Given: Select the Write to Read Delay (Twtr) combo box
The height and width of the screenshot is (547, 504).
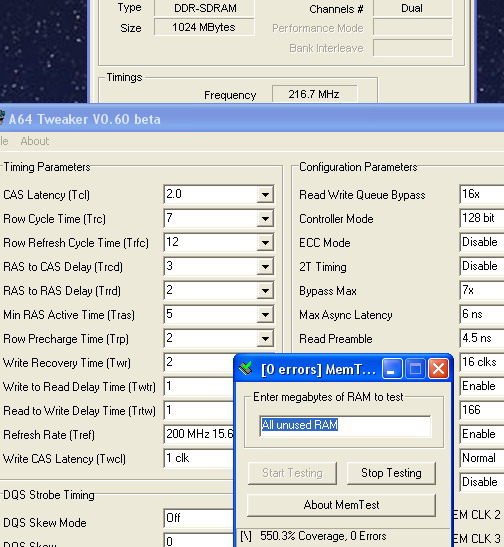Looking at the screenshot, I should pos(199,387).
